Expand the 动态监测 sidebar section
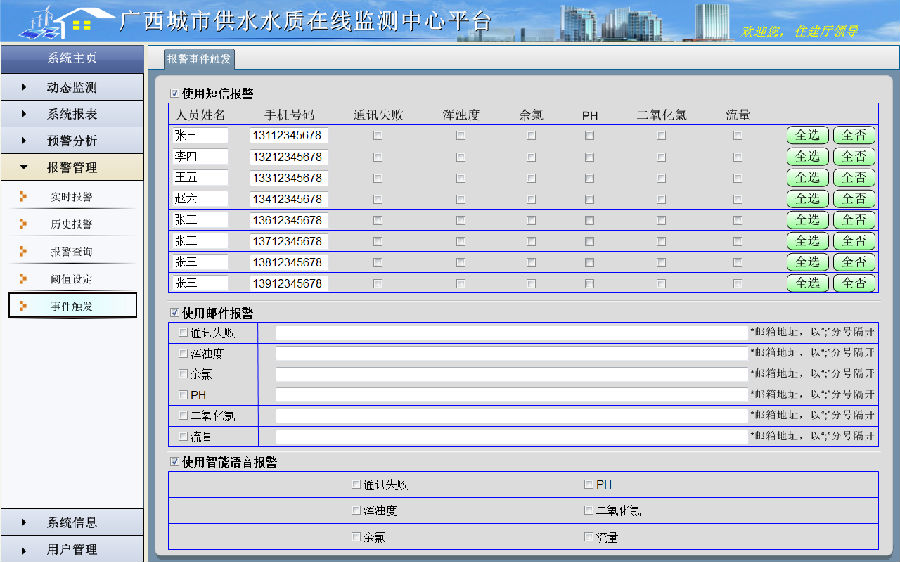The image size is (900, 562). coord(72,88)
